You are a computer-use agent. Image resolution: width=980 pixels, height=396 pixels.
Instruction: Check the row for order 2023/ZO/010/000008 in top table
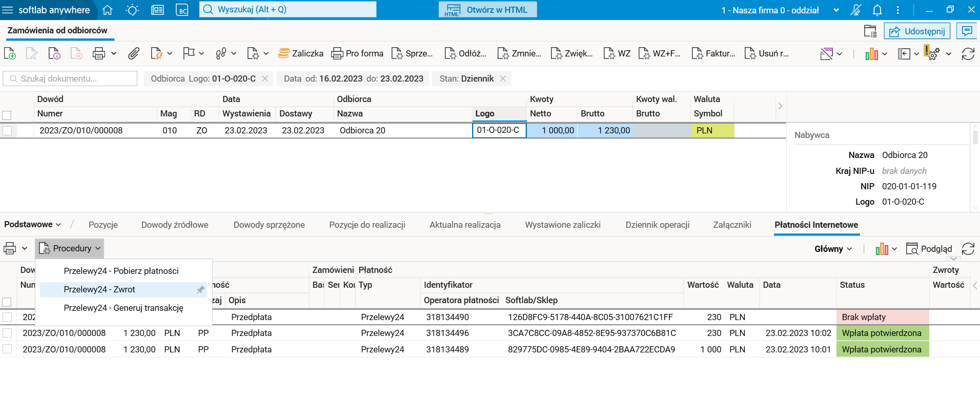(7, 131)
